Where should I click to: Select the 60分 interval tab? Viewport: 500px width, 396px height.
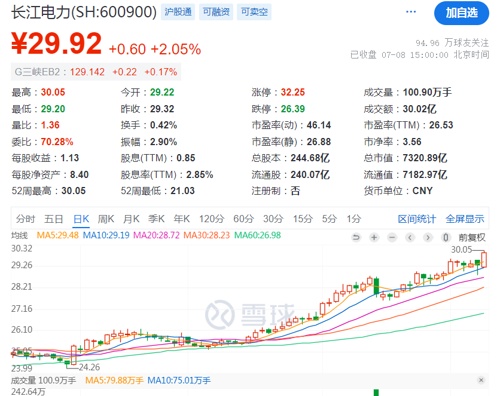pos(243,219)
